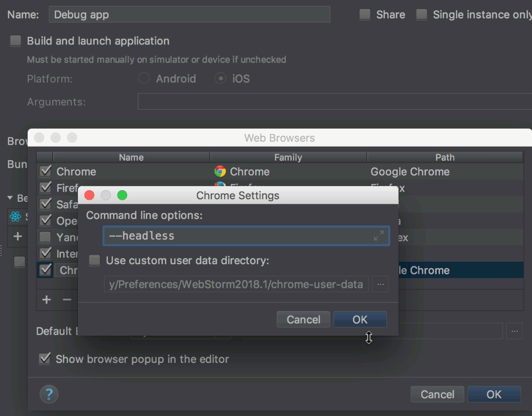Close the Chrome Settings dialog with red button
The width and height of the screenshot is (532, 416).
(x=89, y=195)
